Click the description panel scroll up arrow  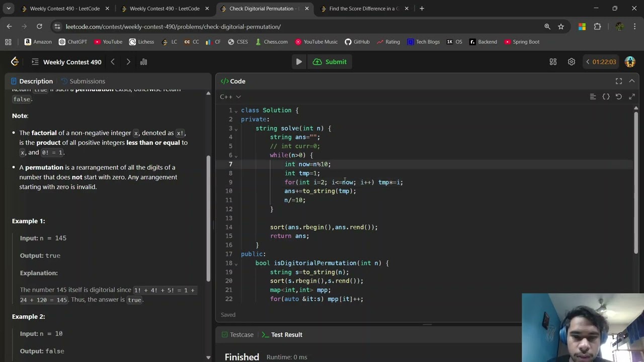(x=208, y=93)
